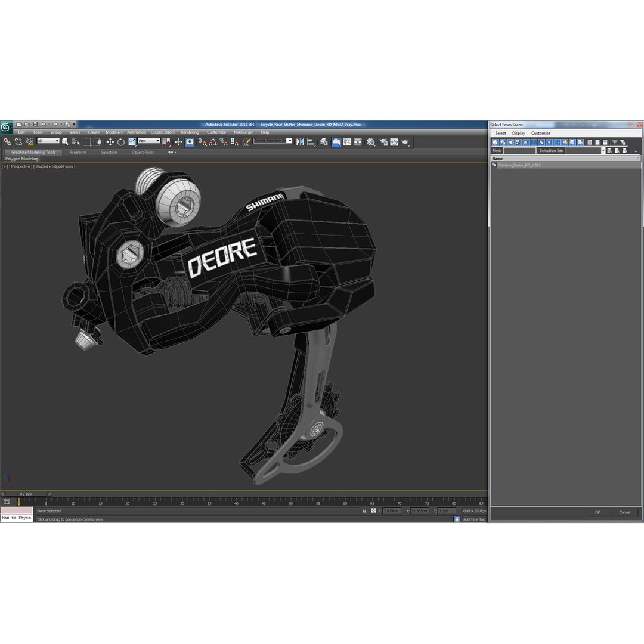Click the Select and Link tool

[7, 142]
